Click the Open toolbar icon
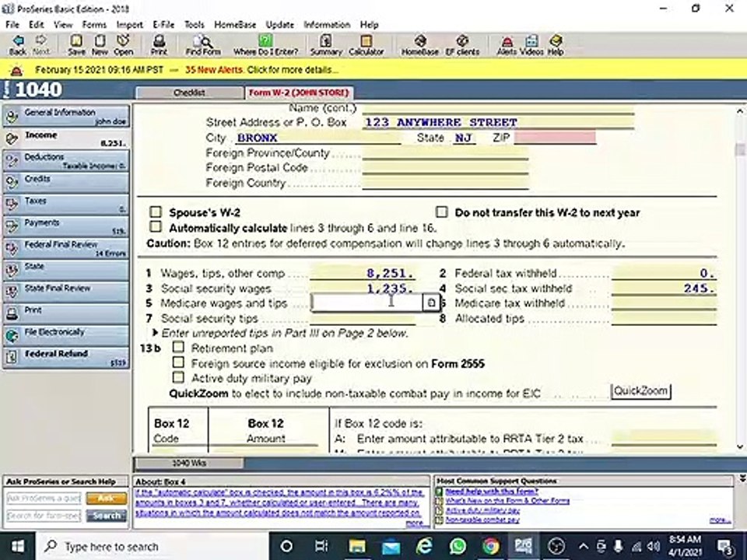 (x=124, y=45)
